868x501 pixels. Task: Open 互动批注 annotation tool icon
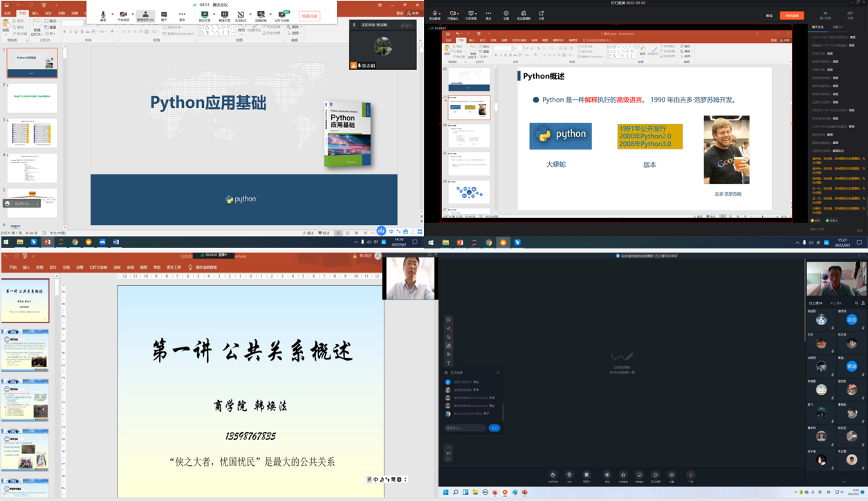tap(241, 15)
